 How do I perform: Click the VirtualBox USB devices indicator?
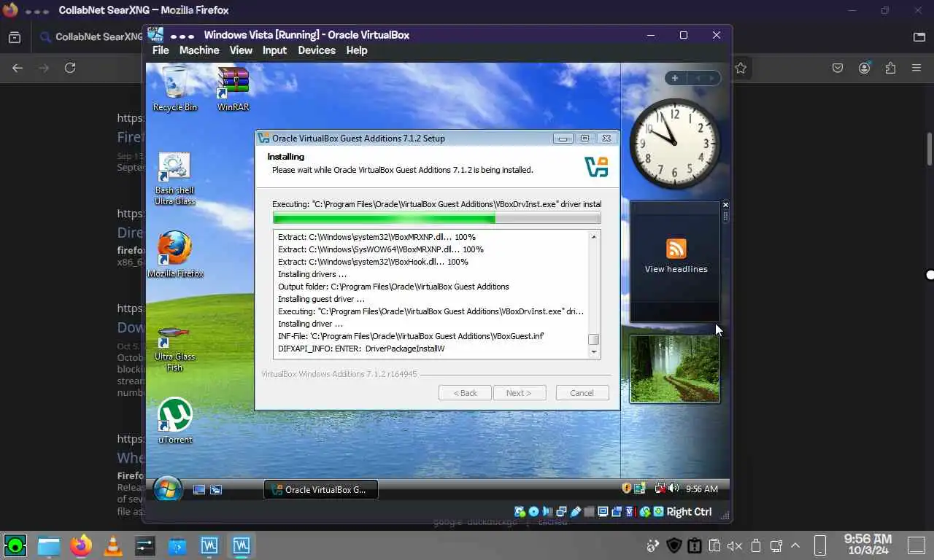(575, 512)
